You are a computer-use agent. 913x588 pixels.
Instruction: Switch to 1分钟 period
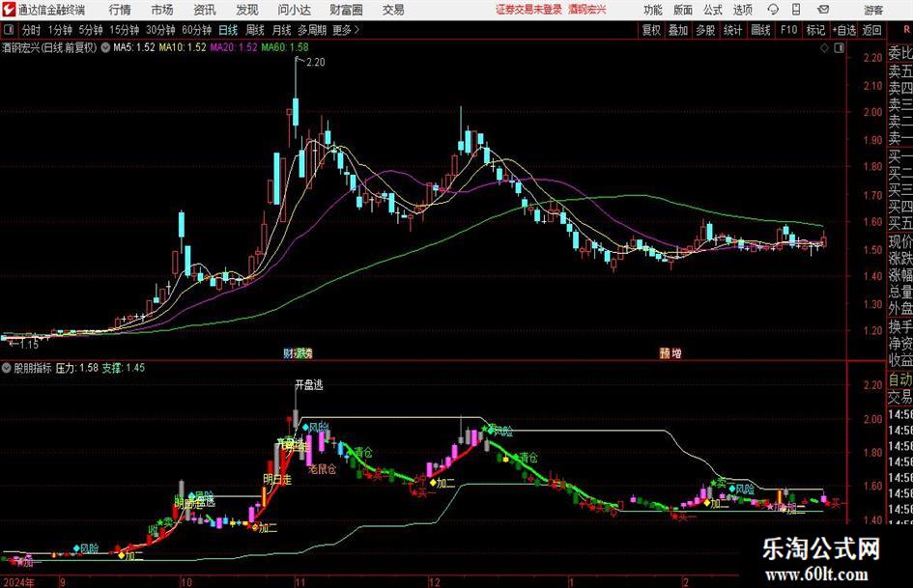click(60, 30)
